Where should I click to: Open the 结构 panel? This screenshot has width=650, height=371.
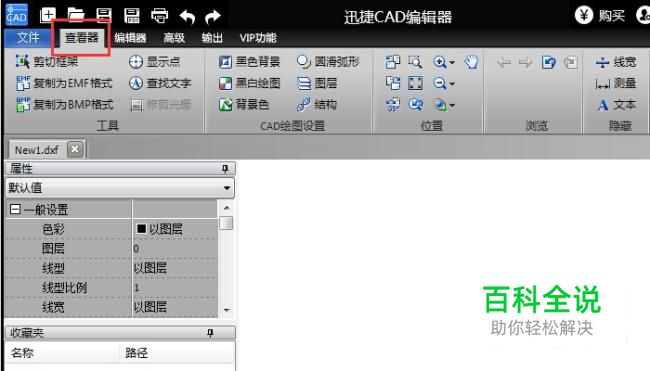(317, 104)
